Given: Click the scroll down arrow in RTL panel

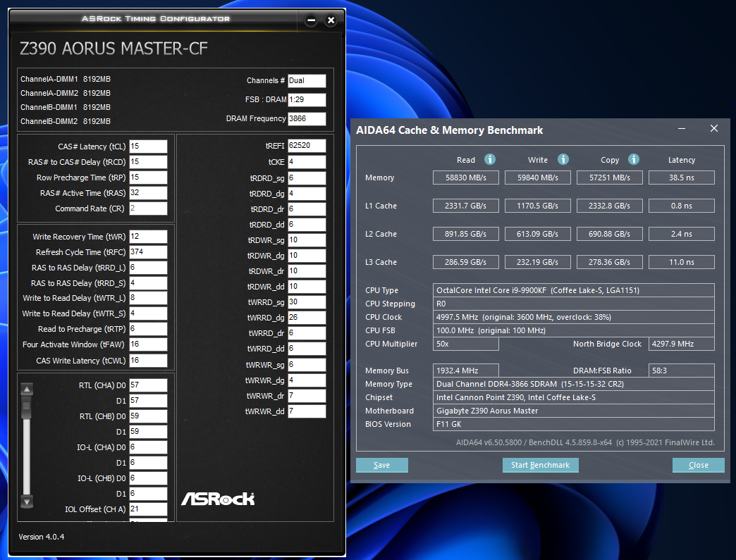Looking at the screenshot, I should tap(27, 502).
